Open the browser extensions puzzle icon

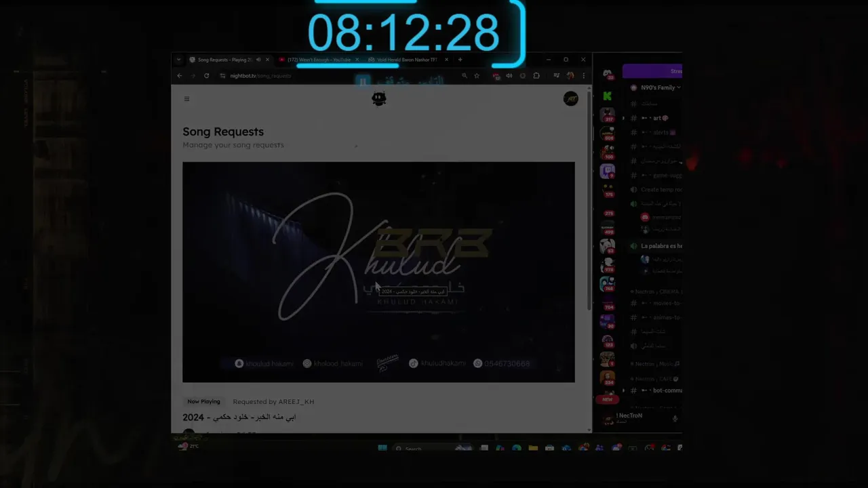(x=536, y=76)
